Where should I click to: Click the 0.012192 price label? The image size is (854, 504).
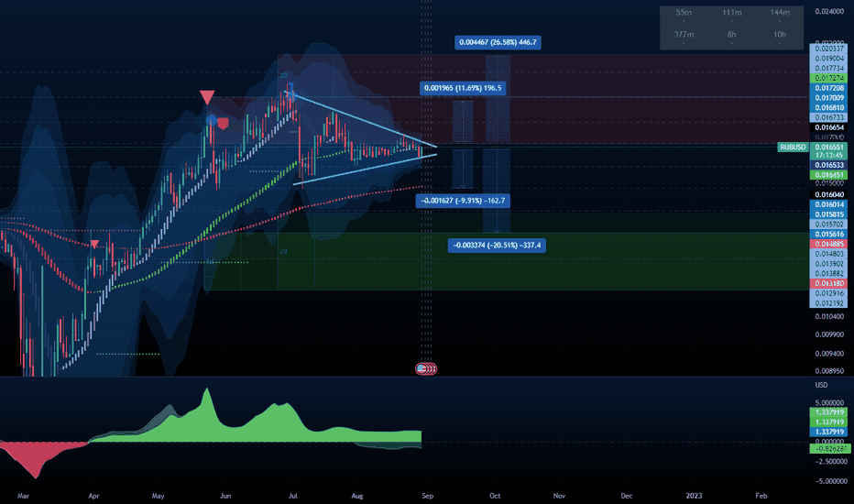pyautogui.click(x=829, y=303)
